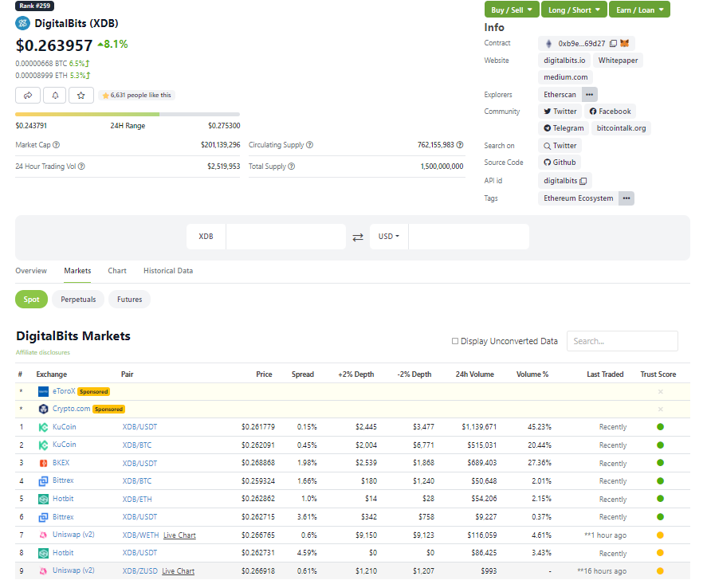Screen dimensions: 707x588
Task: Click eToroX sponsored logo icon
Action: click(x=43, y=392)
